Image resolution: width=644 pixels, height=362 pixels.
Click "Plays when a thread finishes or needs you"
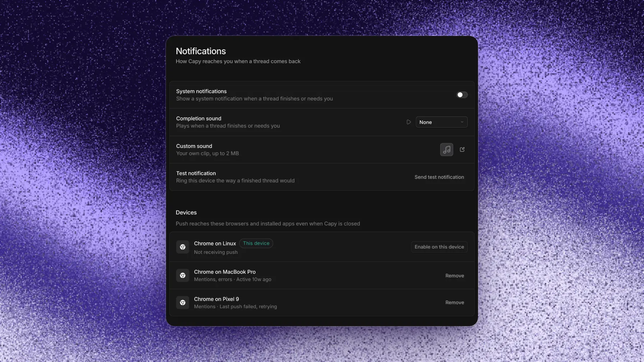[228, 126]
